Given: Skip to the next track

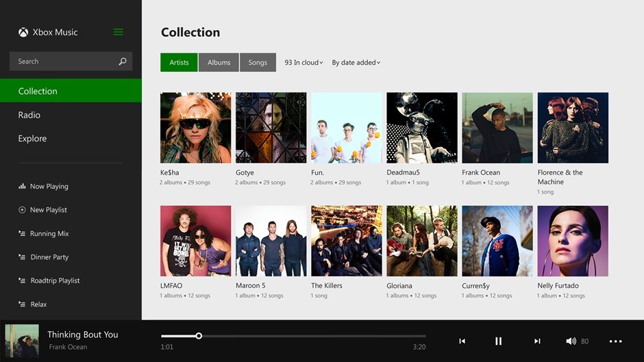Looking at the screenshot, I should click(537, 341).
